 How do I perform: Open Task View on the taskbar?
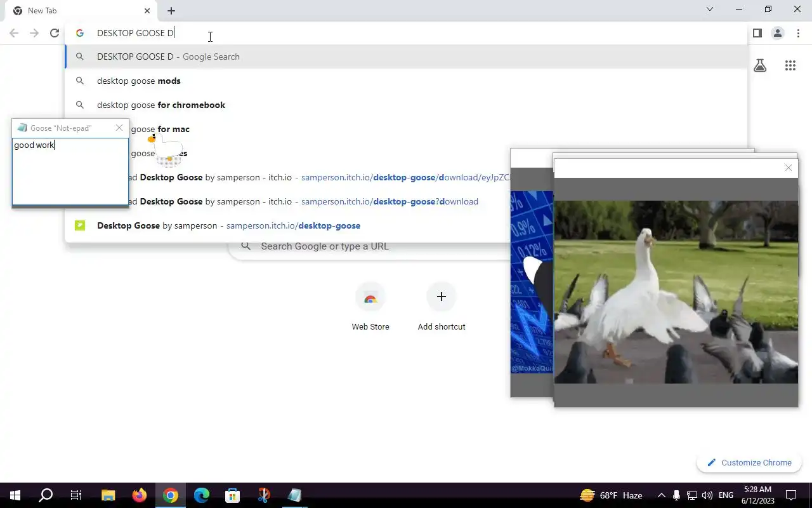(76, 495)
